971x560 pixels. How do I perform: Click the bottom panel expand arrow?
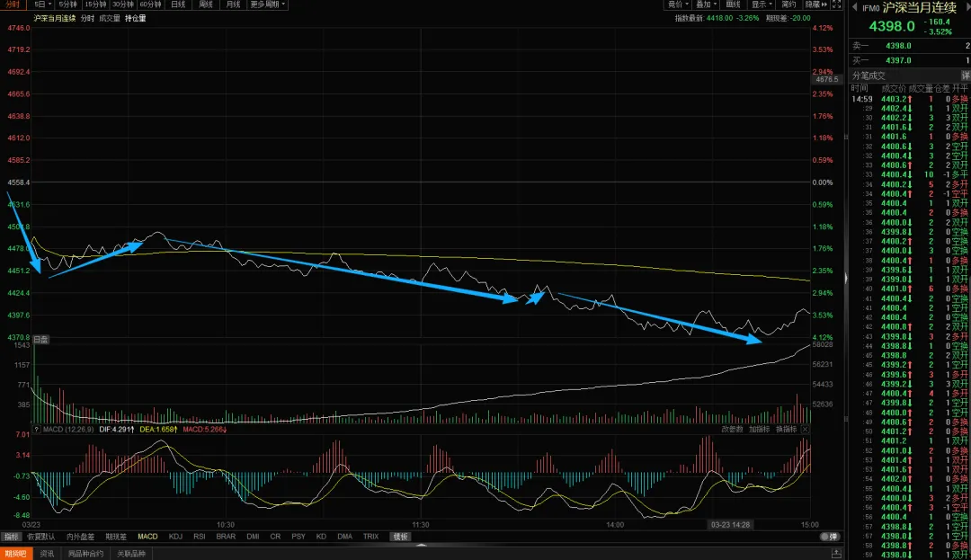coord(421,545)
